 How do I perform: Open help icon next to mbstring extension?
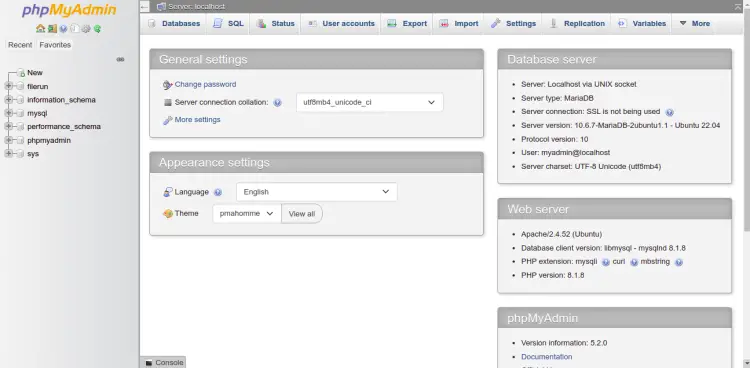679,262
